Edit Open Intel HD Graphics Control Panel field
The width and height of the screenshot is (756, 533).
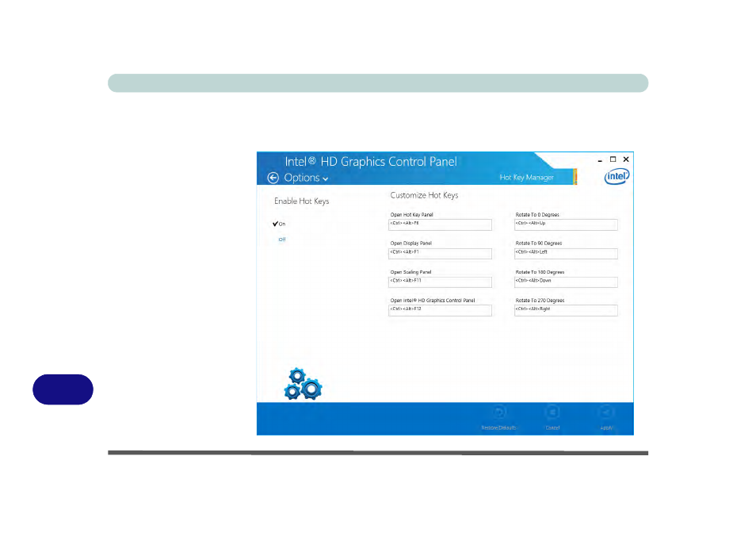point(440,311)
